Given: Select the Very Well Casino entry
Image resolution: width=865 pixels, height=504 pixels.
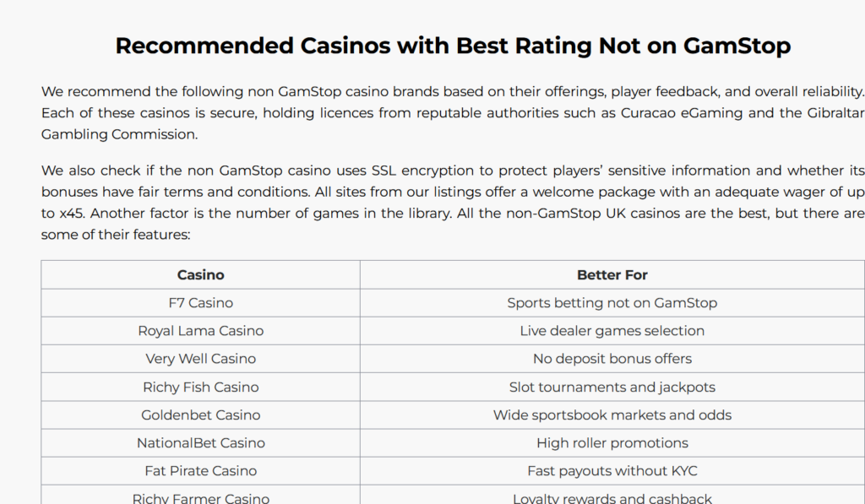Looking at the screenshot, I should (201, 359).
